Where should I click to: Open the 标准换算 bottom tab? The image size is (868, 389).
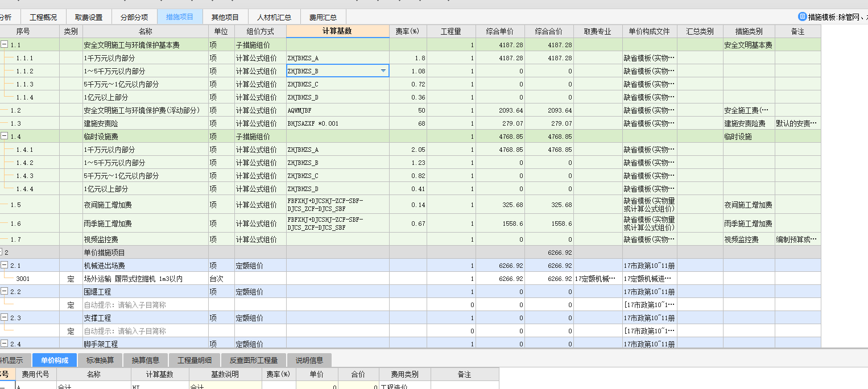[x=100, y=360]
